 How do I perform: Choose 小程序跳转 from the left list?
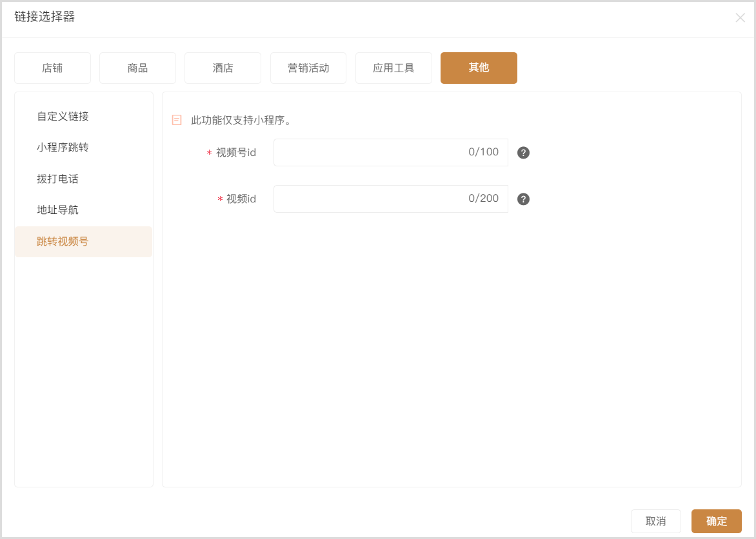click(x=63, y=148)
